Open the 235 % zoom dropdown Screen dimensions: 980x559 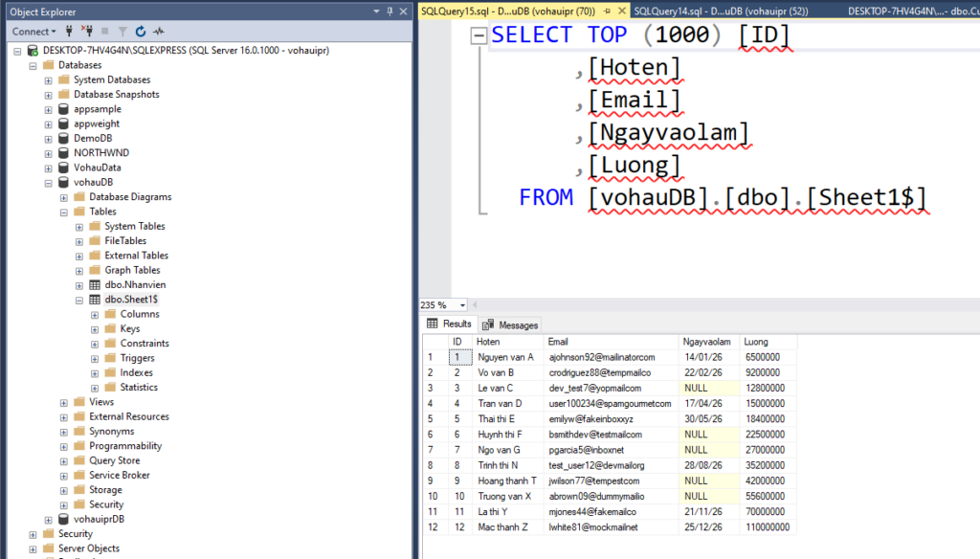pyautogui.click(x=463, y=305)
